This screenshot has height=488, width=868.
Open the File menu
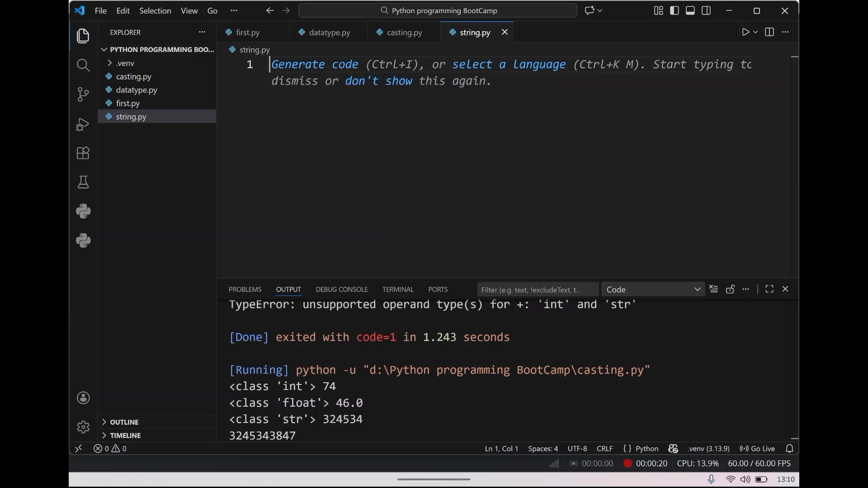click(x=101, y=11)
